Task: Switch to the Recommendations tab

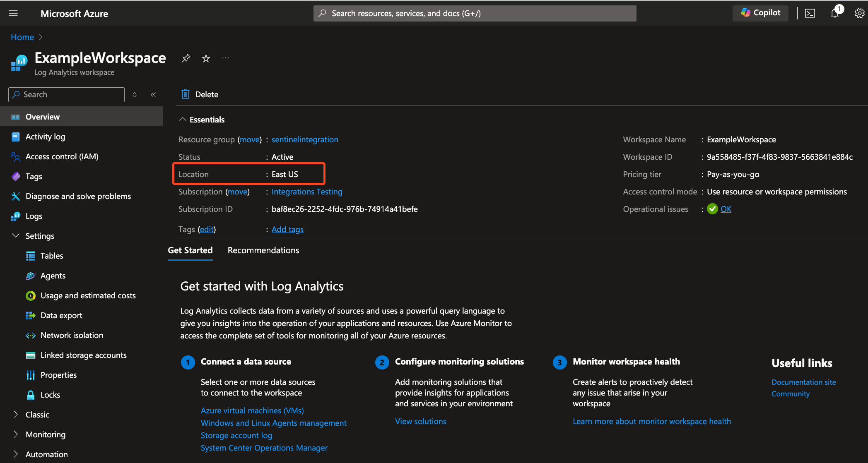Action: 263,250
